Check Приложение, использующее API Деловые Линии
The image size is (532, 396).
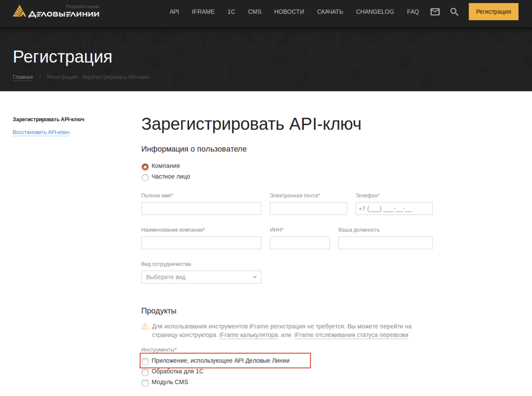pos(145,361)
